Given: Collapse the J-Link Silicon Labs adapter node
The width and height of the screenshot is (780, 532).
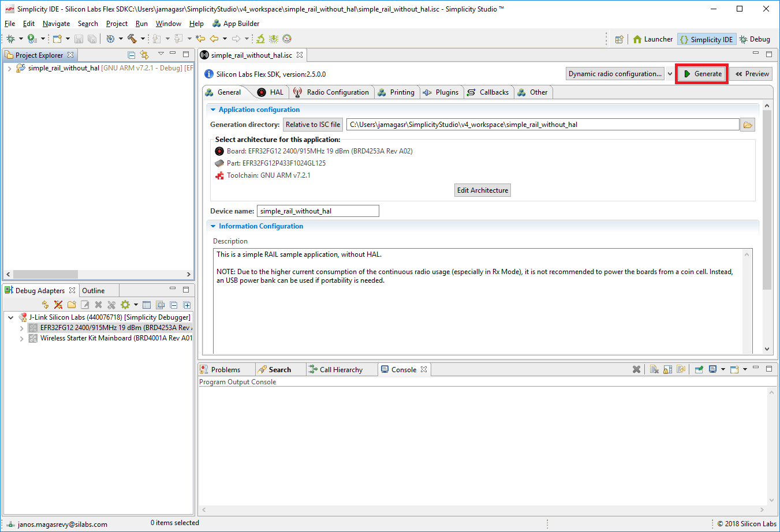Looking at the screenshot, I should tap(11, 317).
